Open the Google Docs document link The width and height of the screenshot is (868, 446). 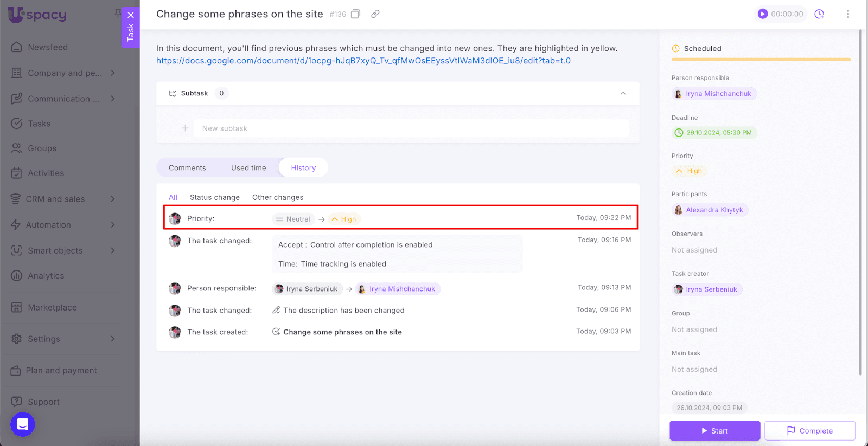pos(363,61)
